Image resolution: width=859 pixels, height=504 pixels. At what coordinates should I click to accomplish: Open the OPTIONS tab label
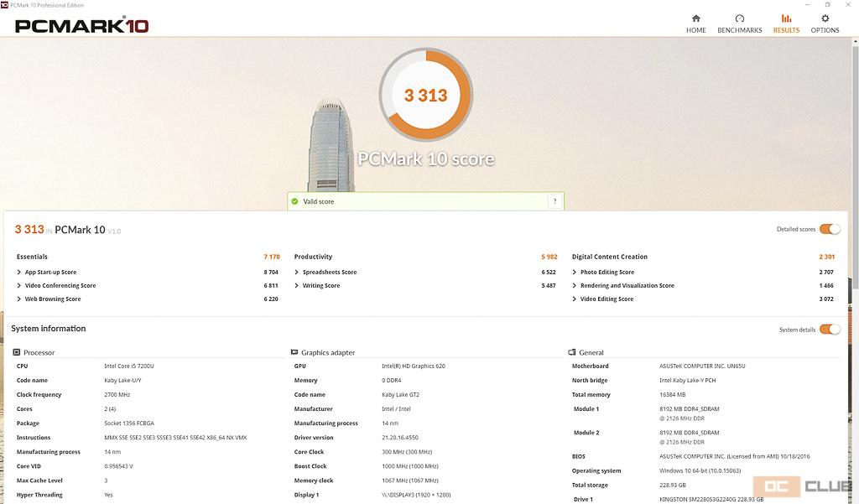[x=825, y=30]
